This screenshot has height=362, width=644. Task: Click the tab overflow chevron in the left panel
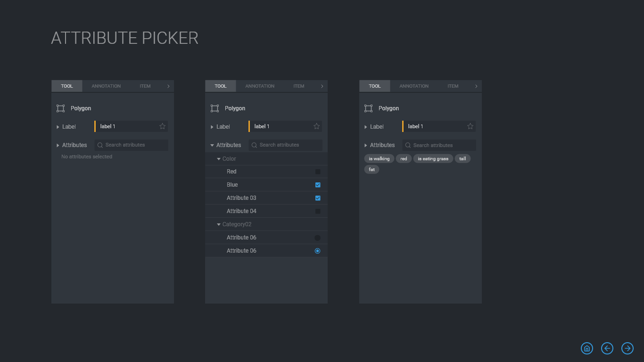coord(168,86)
